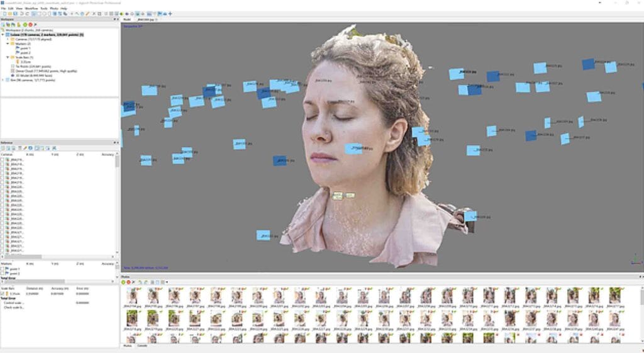The height and width of the screenshot is (353, 644).
Task: Select photo thumbnail _B9A2218.jpg
Action: click(x=132, y=320)
